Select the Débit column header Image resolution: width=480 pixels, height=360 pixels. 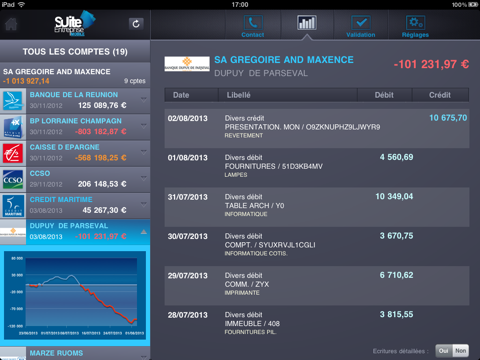click(x=385, y=95)
